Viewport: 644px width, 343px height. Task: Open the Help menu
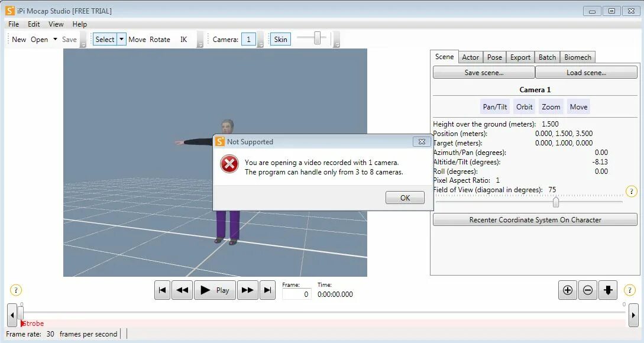[x=80, y=24]
